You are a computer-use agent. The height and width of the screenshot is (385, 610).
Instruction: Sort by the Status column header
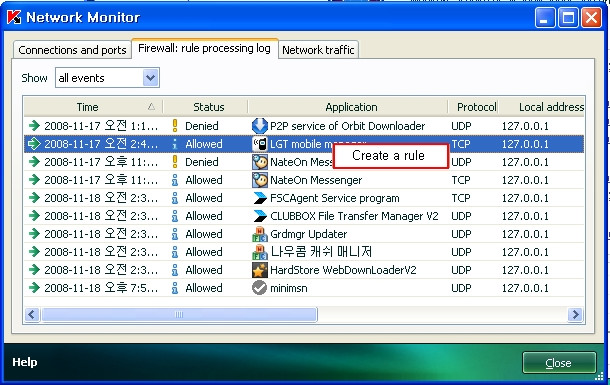(x=205, y=107)
